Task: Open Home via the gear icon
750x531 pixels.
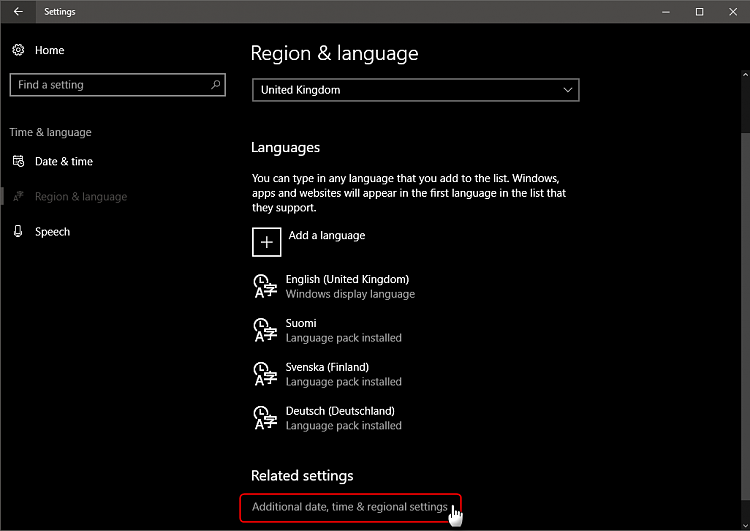Action: tap(18, 50)
